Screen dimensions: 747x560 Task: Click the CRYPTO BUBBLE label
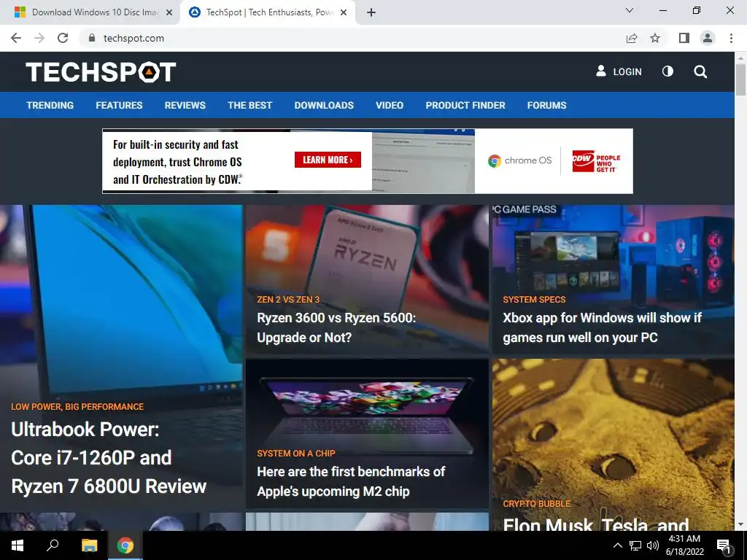point(536,504)
